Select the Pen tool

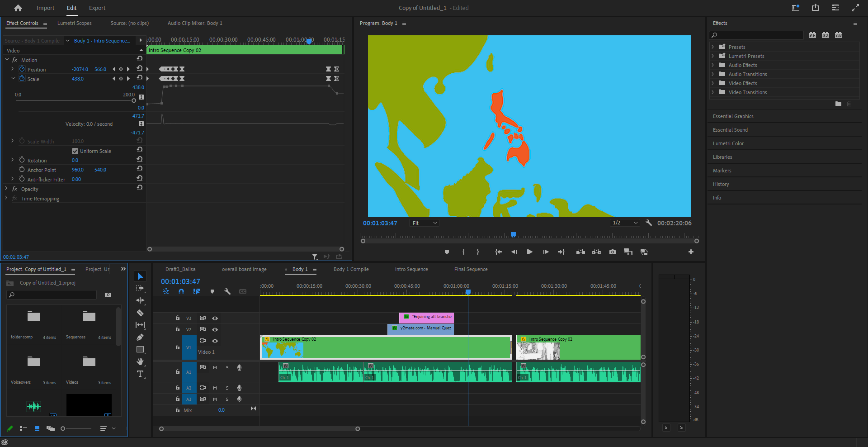[140, 337]
